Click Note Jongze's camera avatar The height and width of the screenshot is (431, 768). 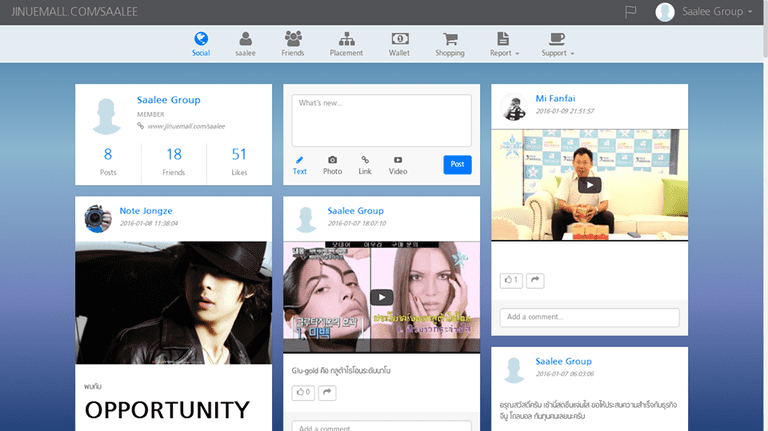click(x=98, y=218)
